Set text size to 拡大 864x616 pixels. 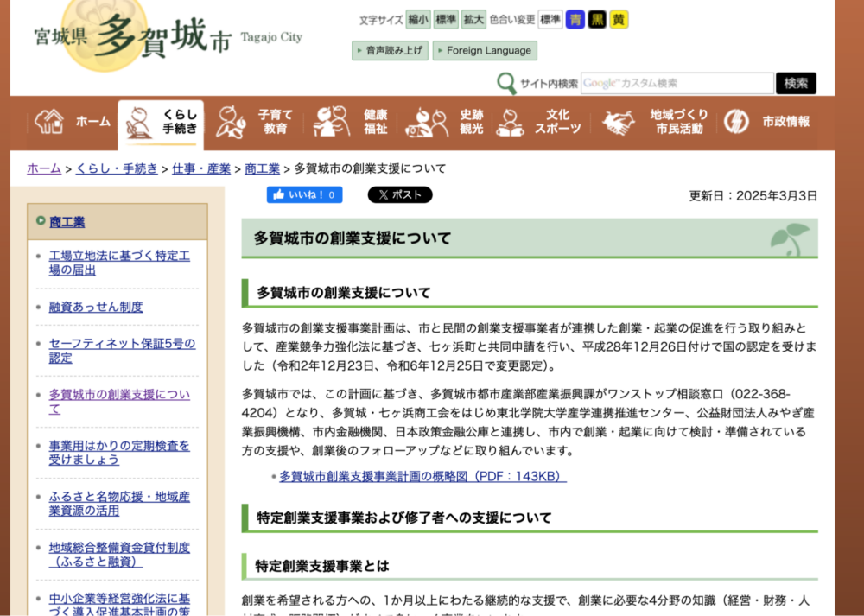pos(473,20)
